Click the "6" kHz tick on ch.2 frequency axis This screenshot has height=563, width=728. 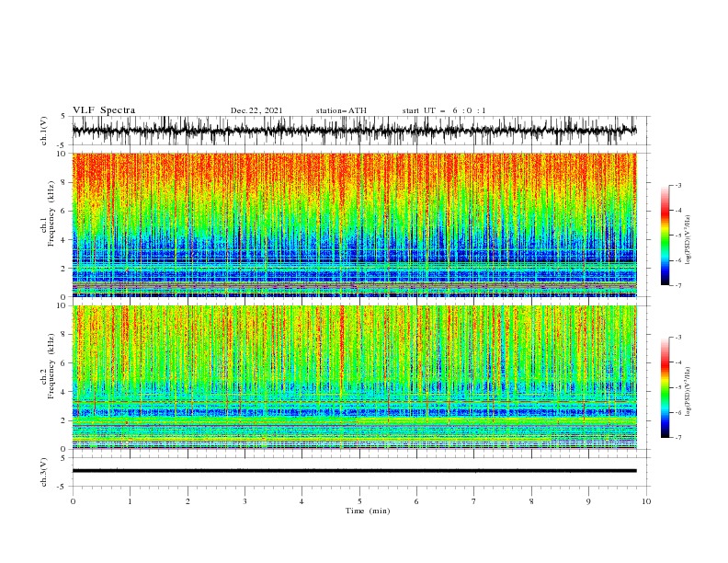(64, 363)
